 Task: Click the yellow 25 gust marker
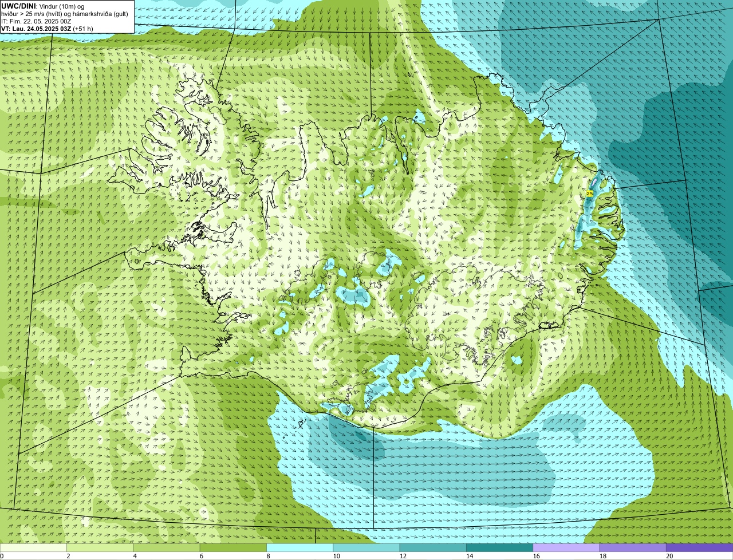click(590, 194)
